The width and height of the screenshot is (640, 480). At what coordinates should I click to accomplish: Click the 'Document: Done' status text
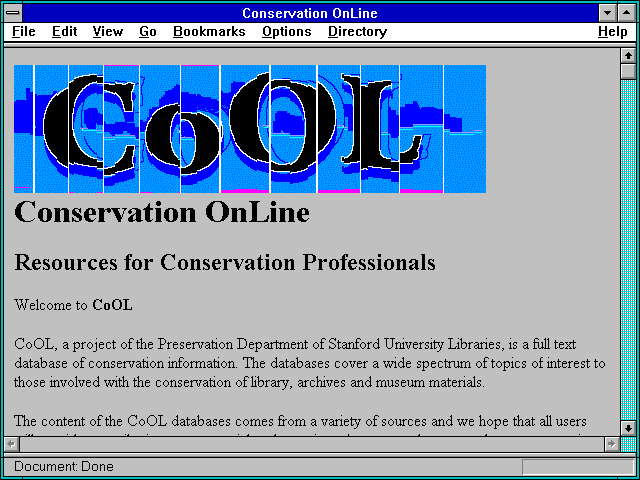pos(64,466)
